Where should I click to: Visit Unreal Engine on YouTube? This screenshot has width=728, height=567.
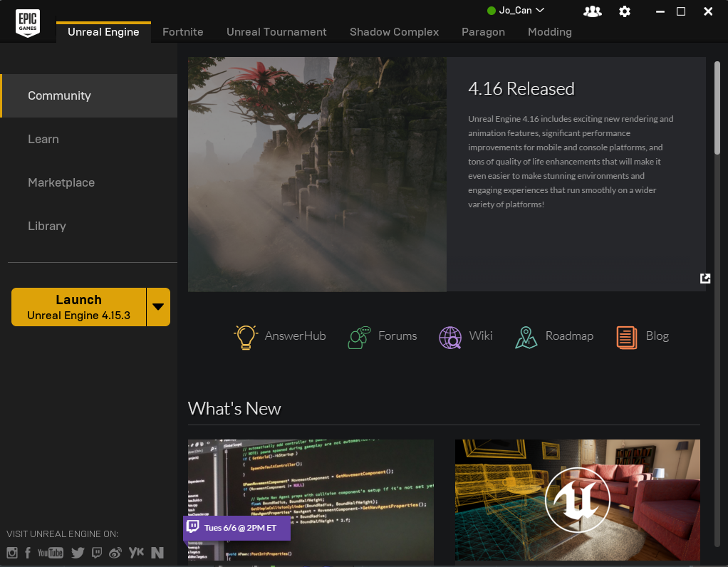click(50, 553)
